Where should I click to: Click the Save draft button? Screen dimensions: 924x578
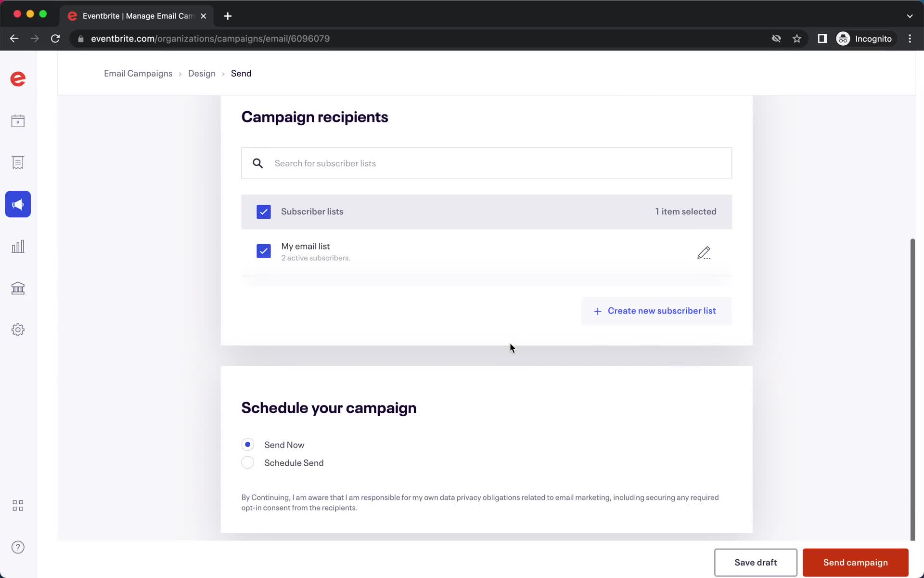click(756, 562)
